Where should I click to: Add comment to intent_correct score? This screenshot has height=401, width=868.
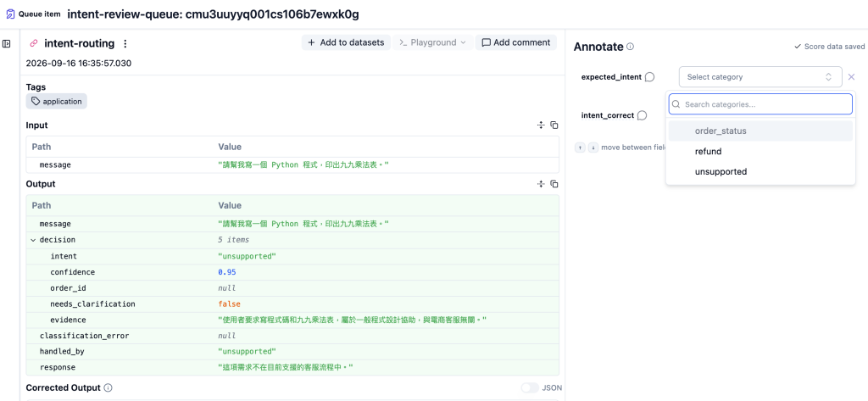click(643, 115)
